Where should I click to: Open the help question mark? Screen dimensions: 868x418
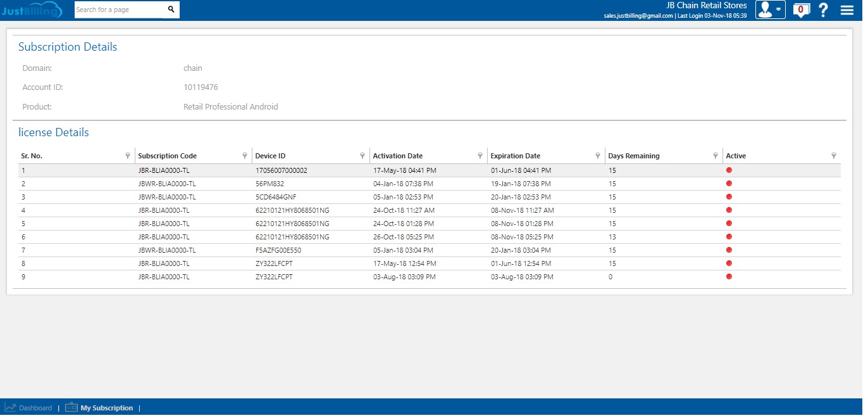(823, 10)
